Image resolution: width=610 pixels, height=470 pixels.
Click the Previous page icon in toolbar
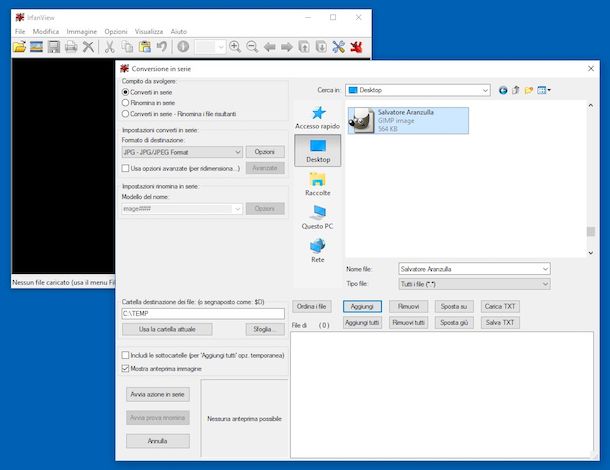pyautogui.click(x=304, y=47)
